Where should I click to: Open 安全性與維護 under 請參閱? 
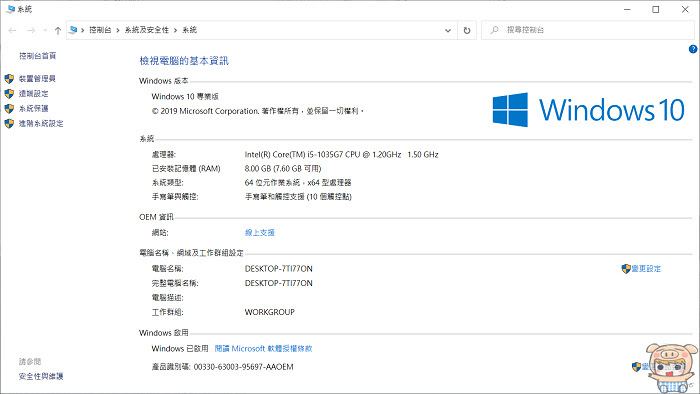point(41,377)
